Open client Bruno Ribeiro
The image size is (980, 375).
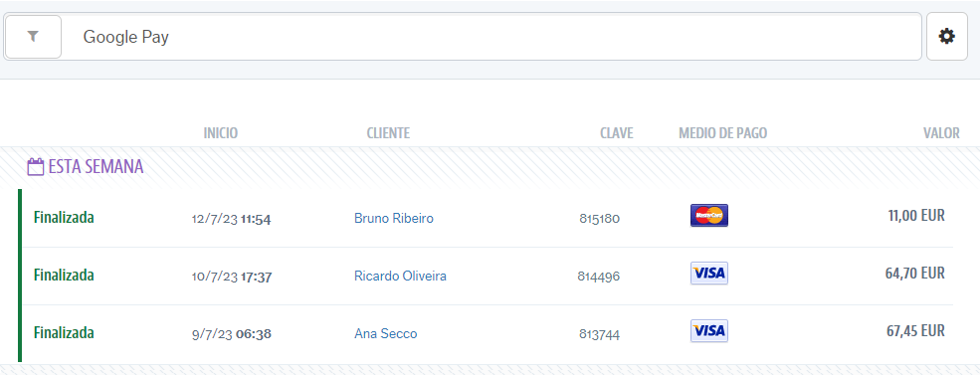(394, 218)
